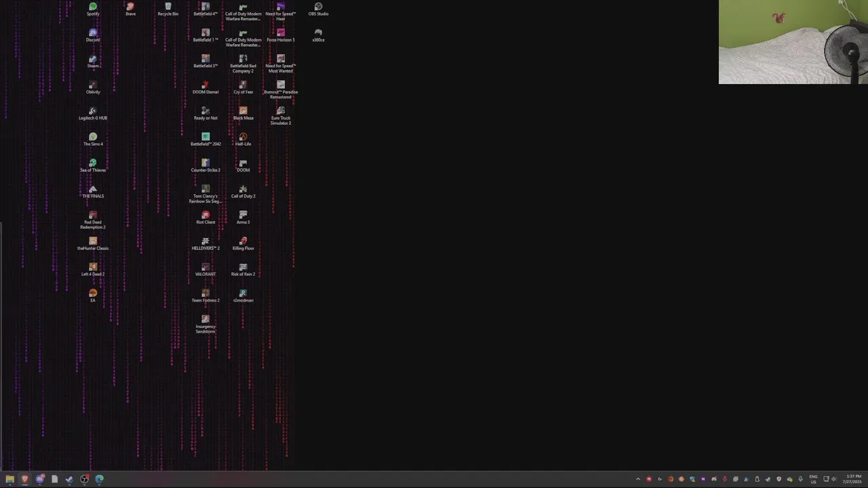This screenshot has width=868, height=488.
Task: Select the Team Fortress 2 icon
Action: pyautogui.click(x=205, y=296)
